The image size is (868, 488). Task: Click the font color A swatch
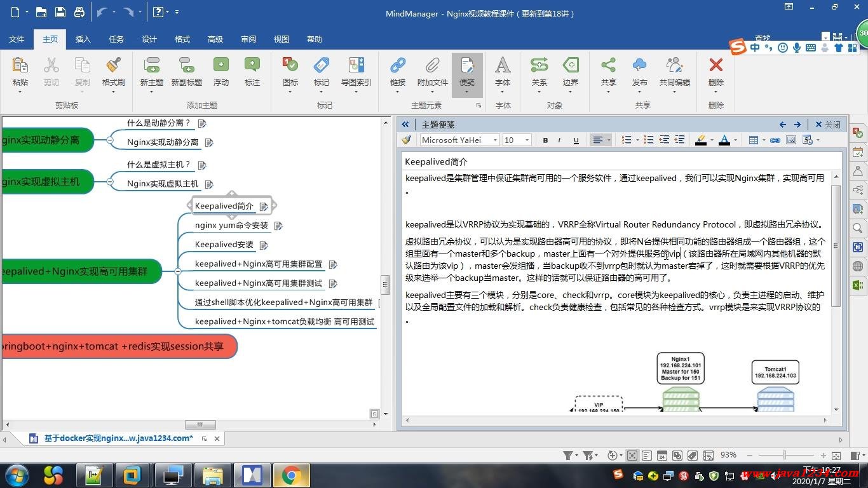[x=724, y=140]
